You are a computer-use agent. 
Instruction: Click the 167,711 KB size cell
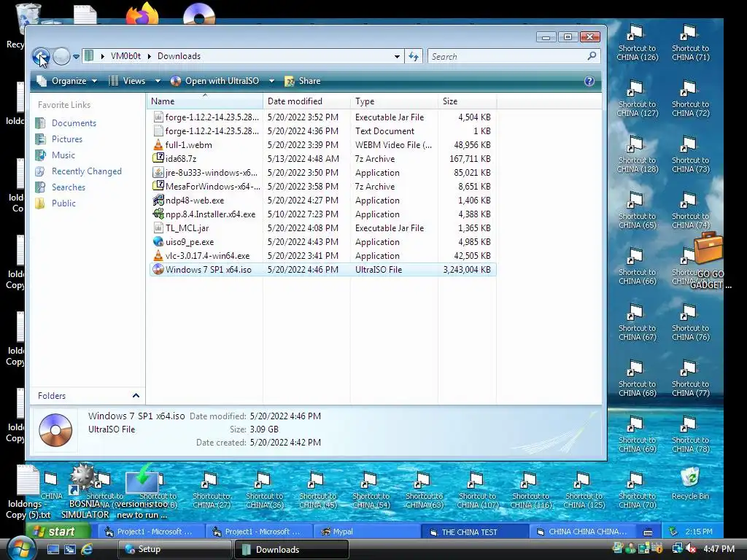470,158
